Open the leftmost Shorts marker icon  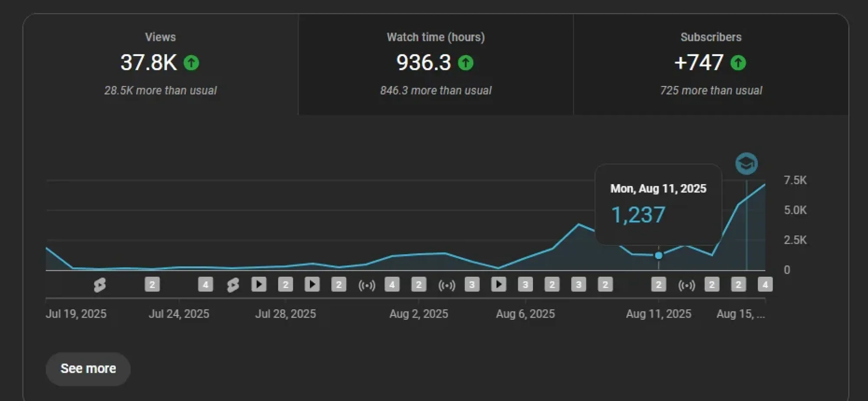99,285
